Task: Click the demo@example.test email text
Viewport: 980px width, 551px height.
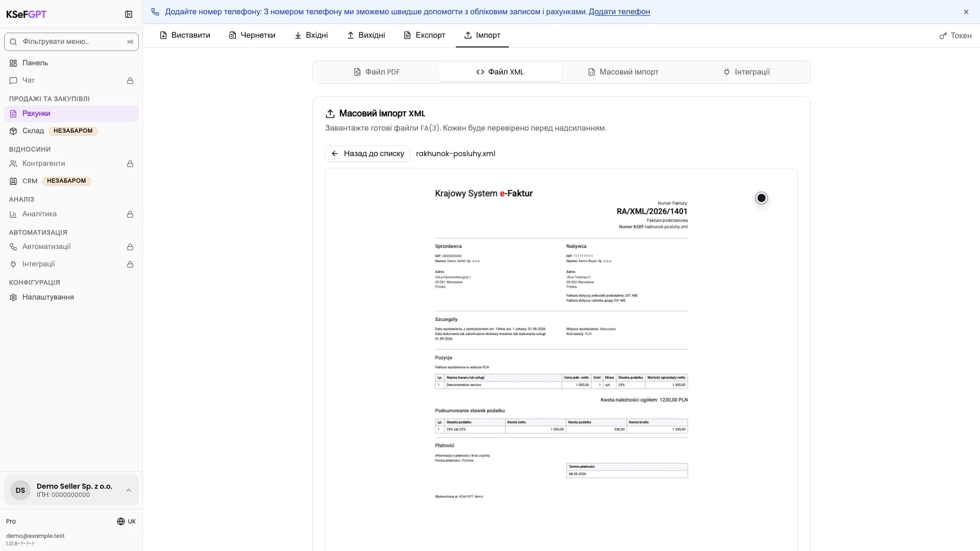Action: pyautogui.click(x=35, y=536)
